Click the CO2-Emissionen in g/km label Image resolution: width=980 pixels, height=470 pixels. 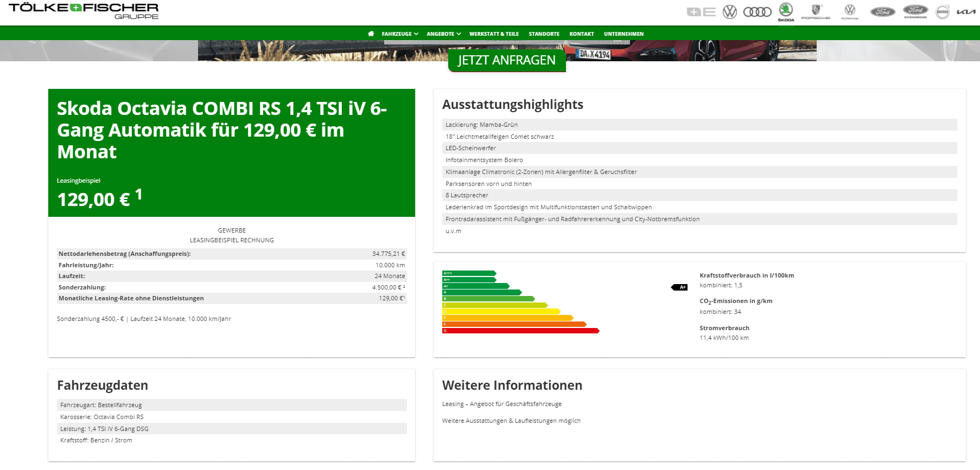point(736,301)
